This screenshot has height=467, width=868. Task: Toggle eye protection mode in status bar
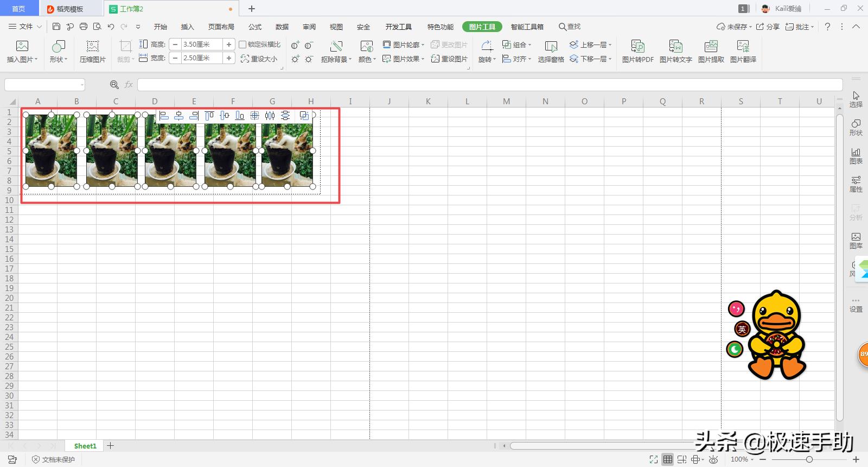713,459
